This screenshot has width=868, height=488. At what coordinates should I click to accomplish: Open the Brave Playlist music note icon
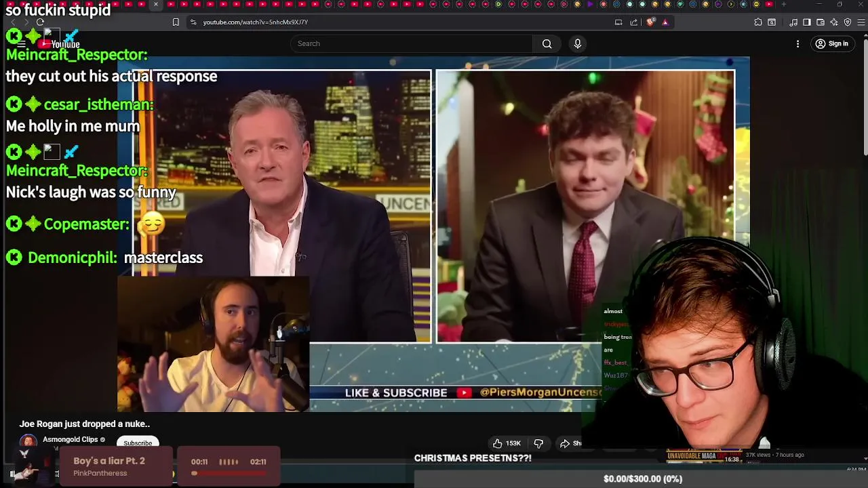[793, 22]
